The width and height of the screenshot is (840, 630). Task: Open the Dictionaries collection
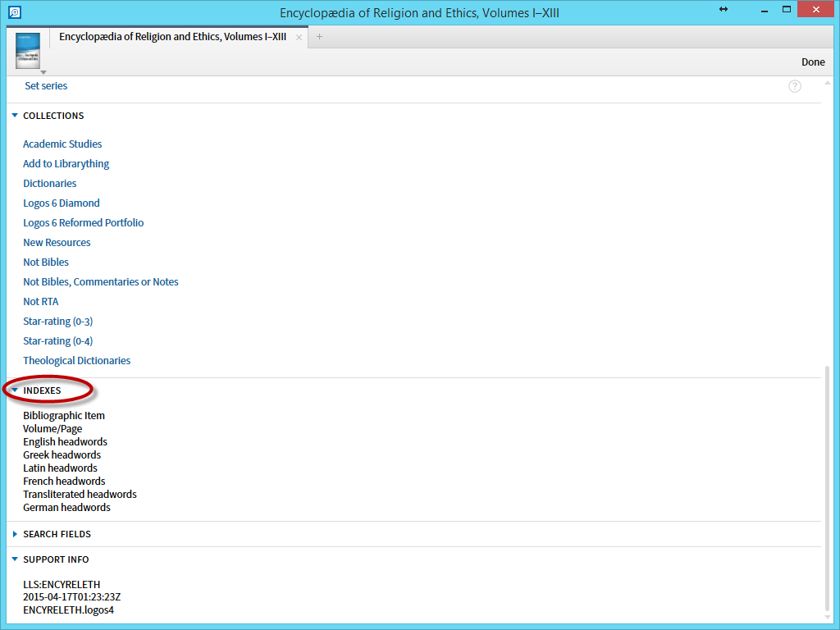click(x=50, y=183)
